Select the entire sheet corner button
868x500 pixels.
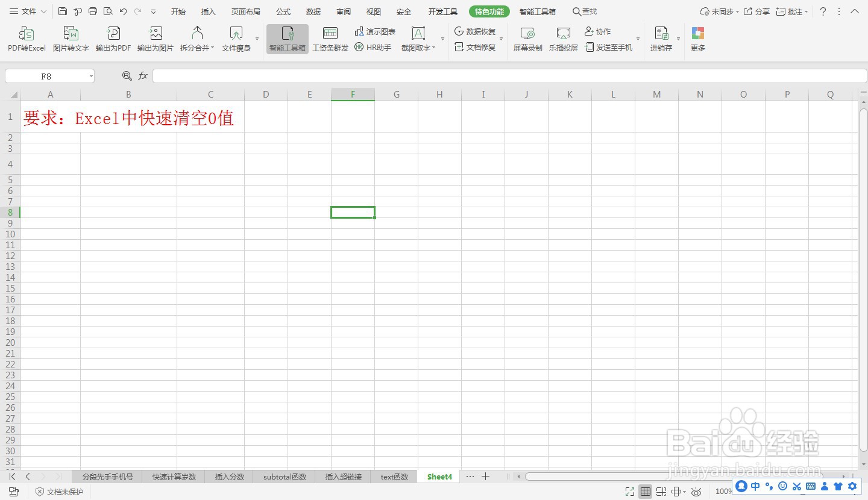pyautogui.click(x=10, y=95)
